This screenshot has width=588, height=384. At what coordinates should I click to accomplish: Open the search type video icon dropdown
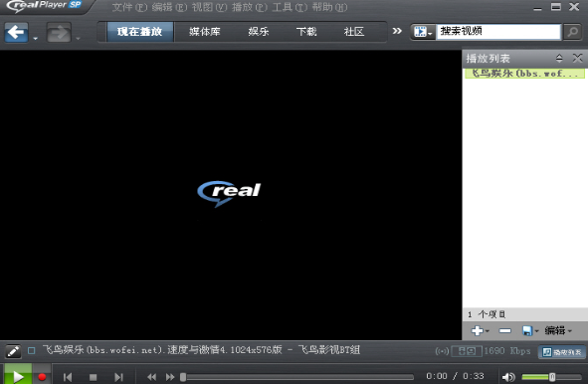click(423, 32)
